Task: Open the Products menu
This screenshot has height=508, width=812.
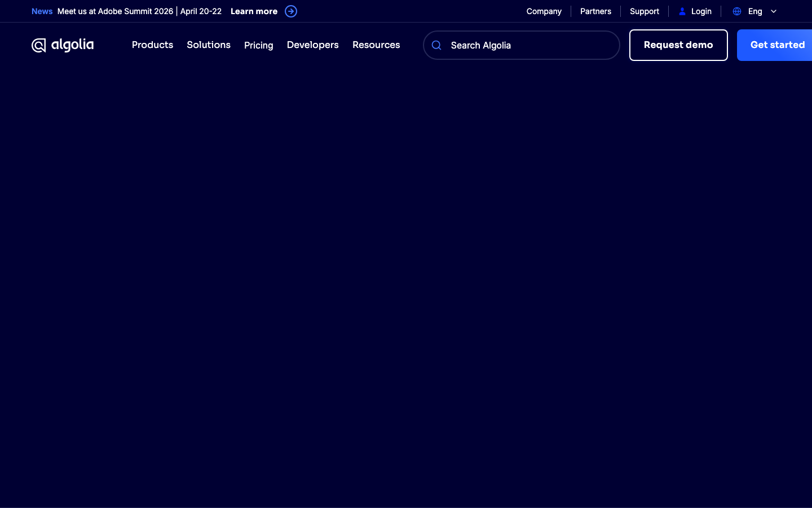Action: [x=152, y=45]
